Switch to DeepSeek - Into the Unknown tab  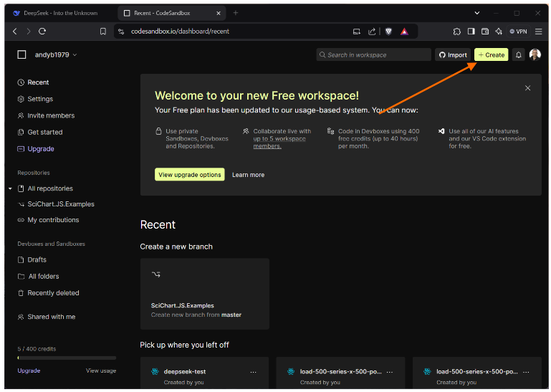click(x=60, y=13)
